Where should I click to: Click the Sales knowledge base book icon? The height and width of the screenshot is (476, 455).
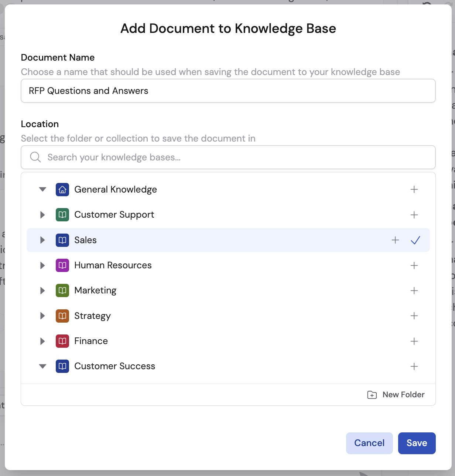[62, 240]
